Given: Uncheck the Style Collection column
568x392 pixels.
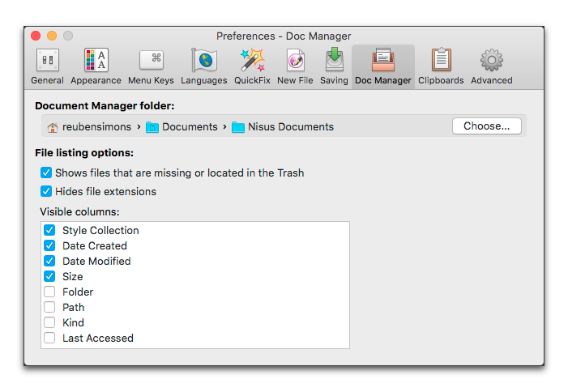Looking at the screenshot, I should point(49,230).
